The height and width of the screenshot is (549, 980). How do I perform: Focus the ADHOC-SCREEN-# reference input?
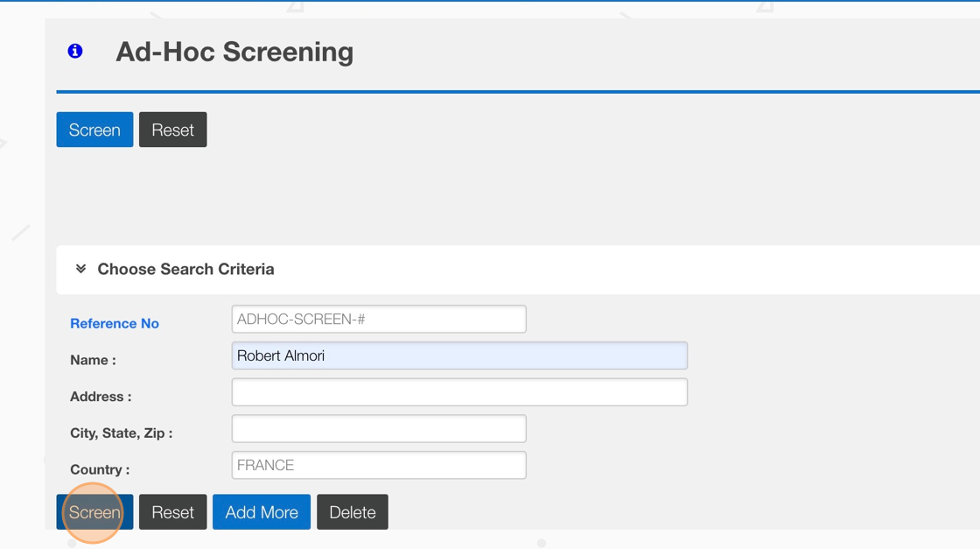378,319
